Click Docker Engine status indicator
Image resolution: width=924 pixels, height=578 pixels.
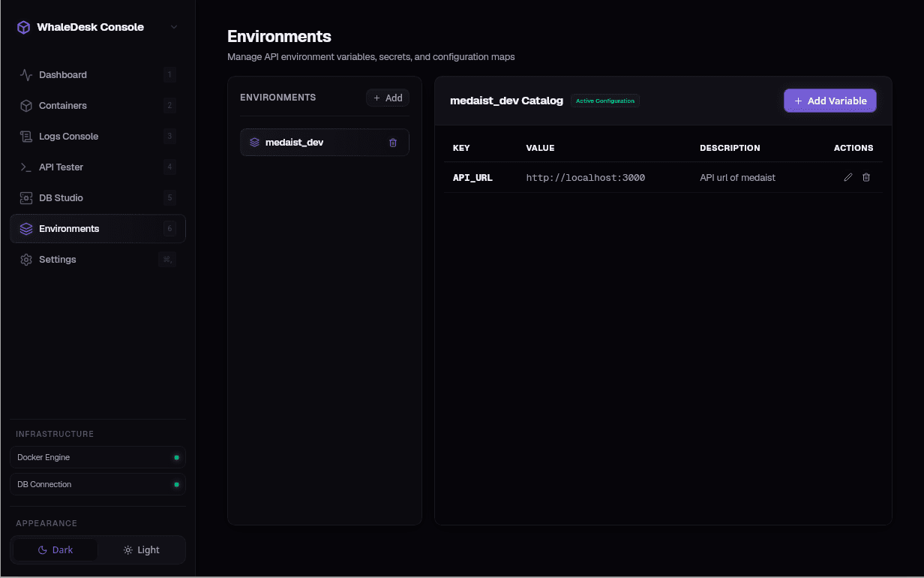97,457
